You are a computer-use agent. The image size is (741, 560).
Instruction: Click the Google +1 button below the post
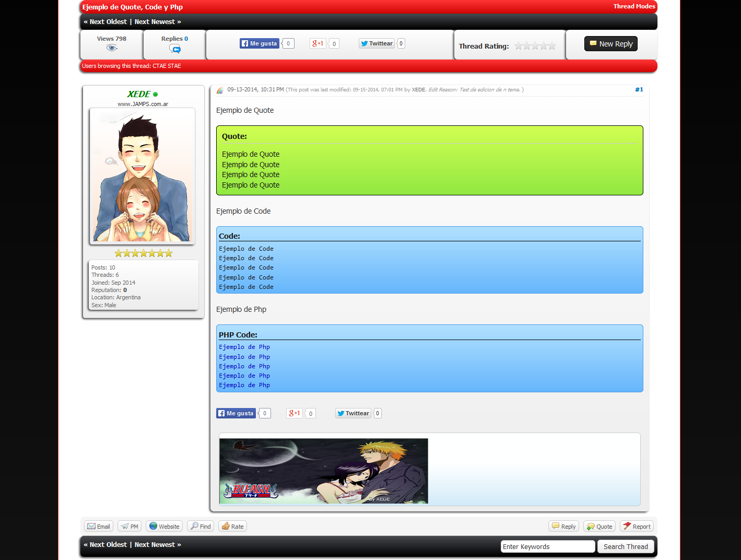[295, 413]
